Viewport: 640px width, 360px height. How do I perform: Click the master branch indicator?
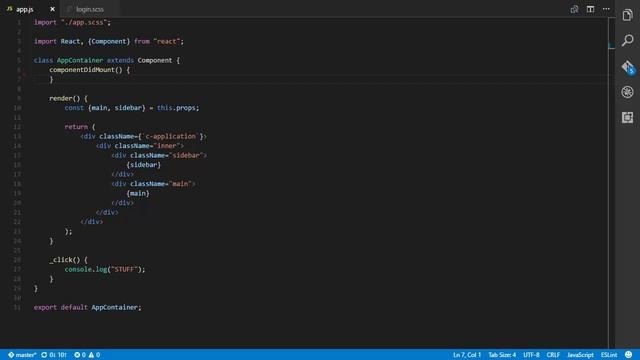pos(22,355)
